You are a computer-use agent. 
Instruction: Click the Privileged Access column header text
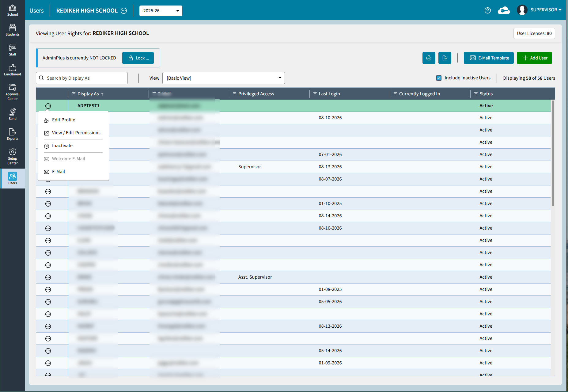[256, 94]
